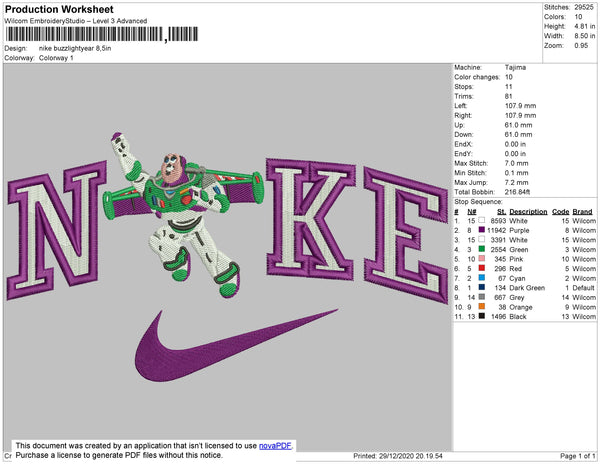Viewport: 600px width, 464px height.
Task: Click the 'Printed: 29/12/2020 20.19.54' footer
Action: click(398, 456)
